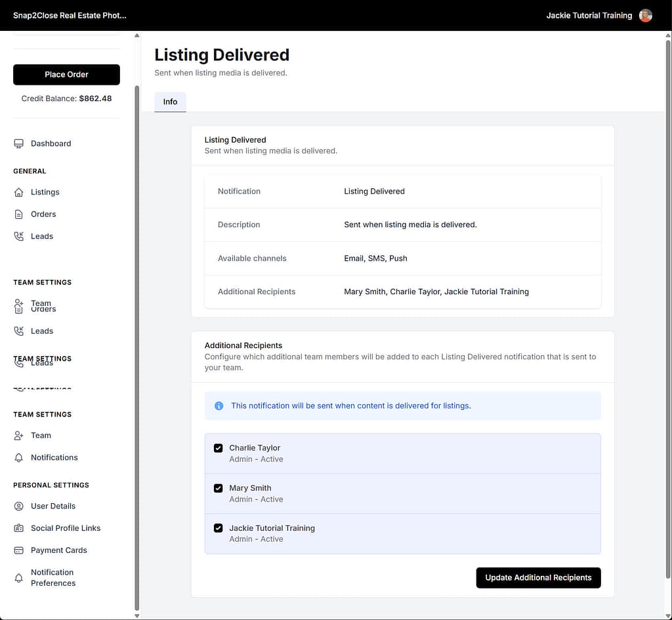Click the profile avatar in the top bar
Screen dimensions: 672x620
(x=645, y=15)
